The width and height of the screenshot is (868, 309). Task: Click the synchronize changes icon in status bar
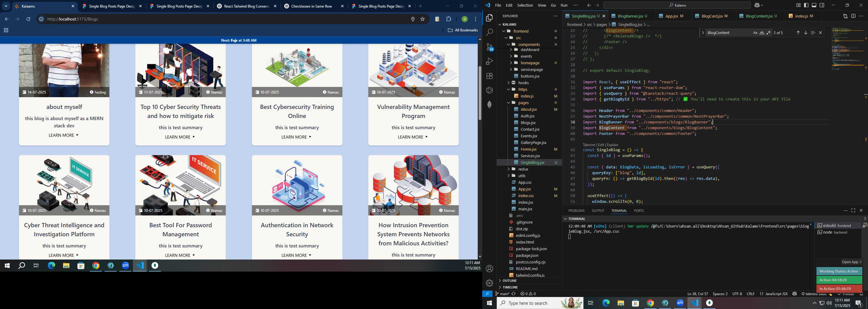(x=514, y=294)
